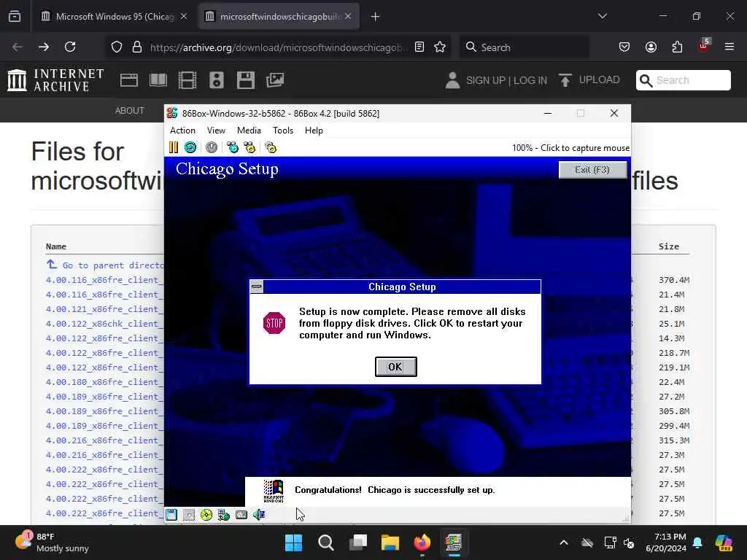Save page to Pocket icon
The height and width of the screenshot is (560, 747).
[624, 47]
